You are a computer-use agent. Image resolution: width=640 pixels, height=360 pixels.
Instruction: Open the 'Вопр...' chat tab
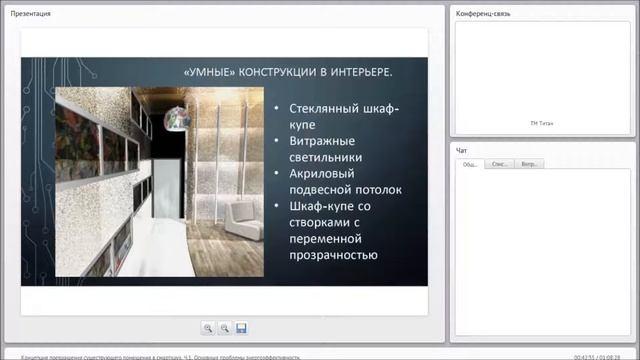click(x=529, y=164)
